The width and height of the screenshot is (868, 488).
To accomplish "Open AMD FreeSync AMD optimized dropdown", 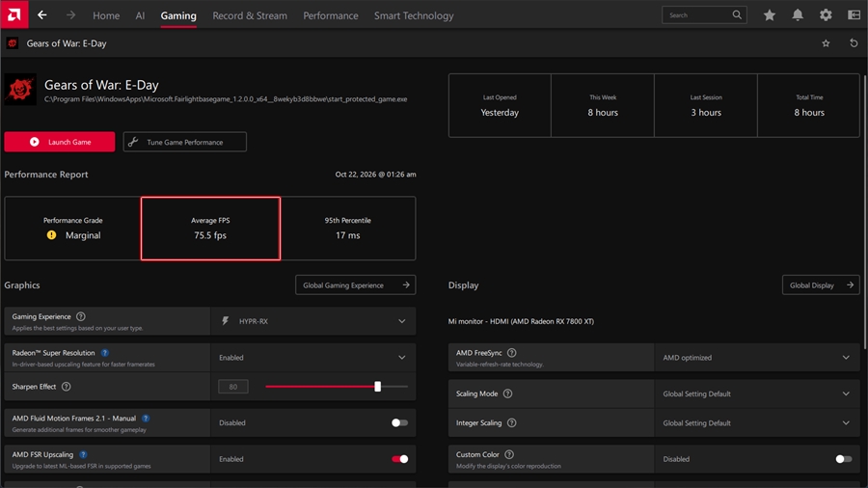I will coord(757,358).
